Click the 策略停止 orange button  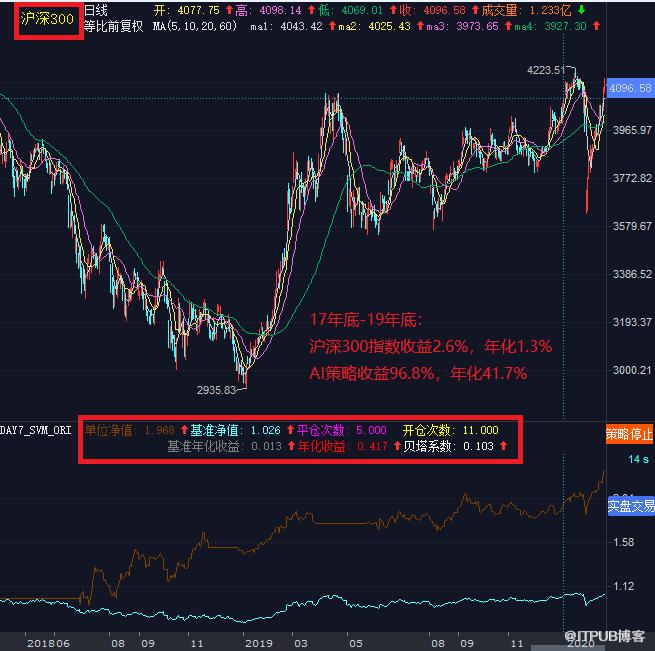tap(629, 434)
